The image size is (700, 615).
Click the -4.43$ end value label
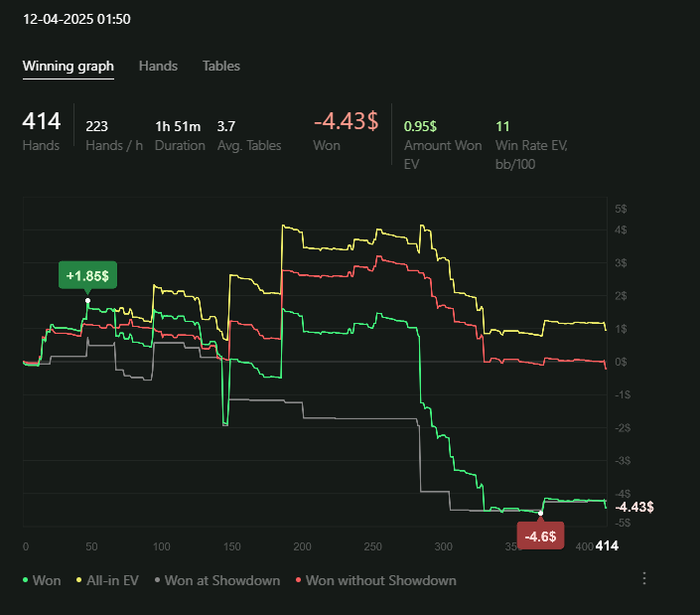pyautogui.click(x=634, y=507)
